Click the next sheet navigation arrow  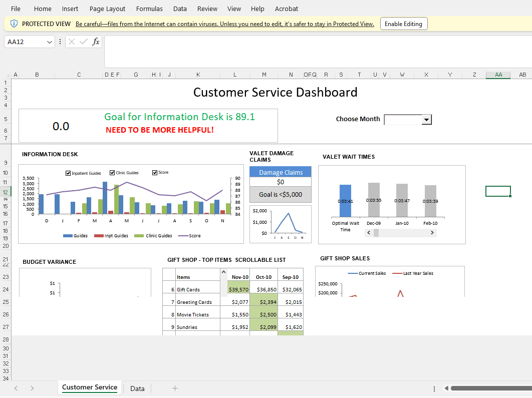[32, 388]
